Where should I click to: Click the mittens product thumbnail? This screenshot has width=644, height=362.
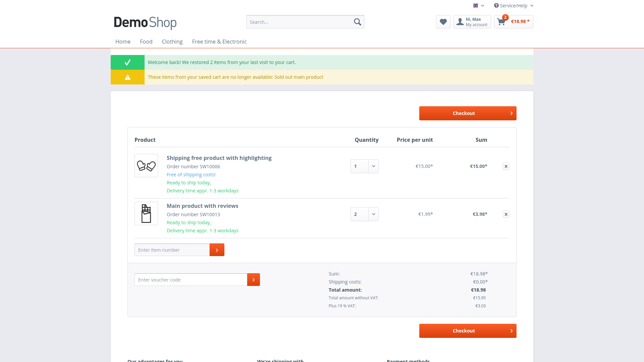click(x=146, y=166)
